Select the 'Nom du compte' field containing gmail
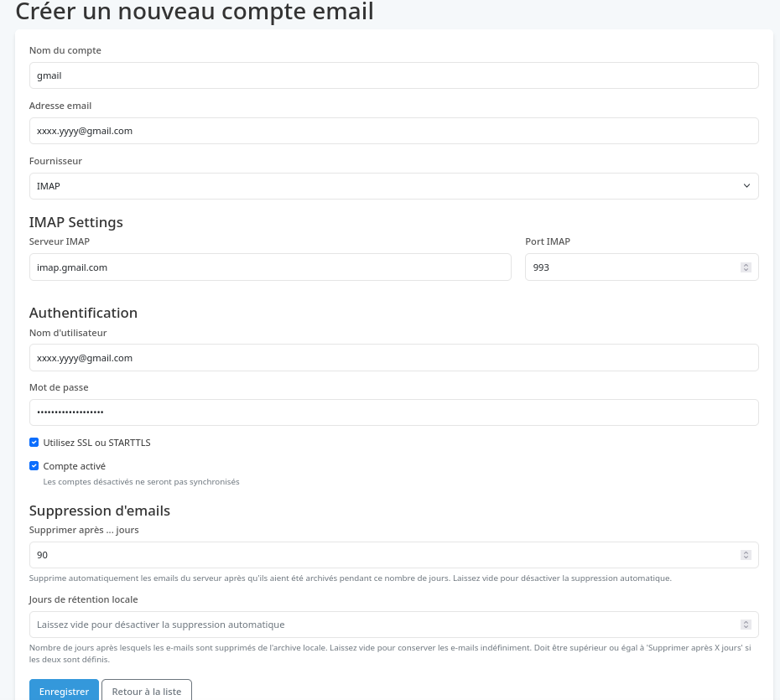 pyautogui.click(x=393, y=75)
